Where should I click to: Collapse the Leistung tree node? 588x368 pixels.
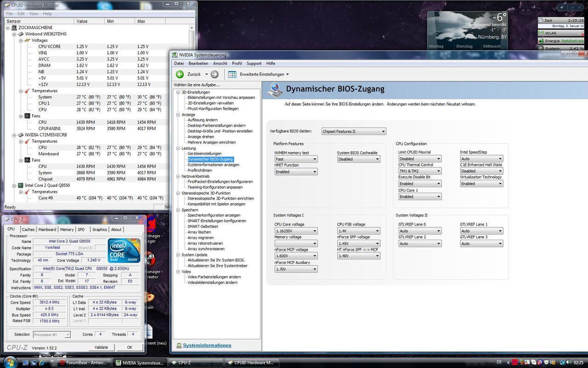tap(178, 148)
